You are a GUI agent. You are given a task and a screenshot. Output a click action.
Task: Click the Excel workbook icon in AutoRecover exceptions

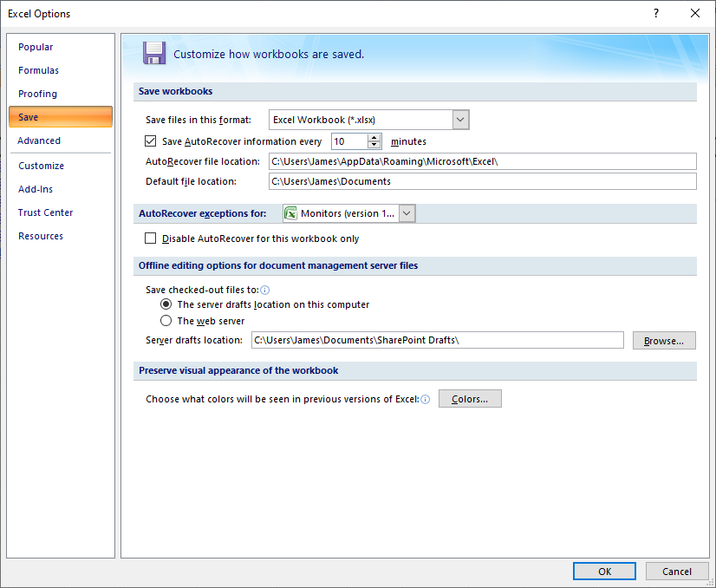pyautogui.click(x=290, y=213)
